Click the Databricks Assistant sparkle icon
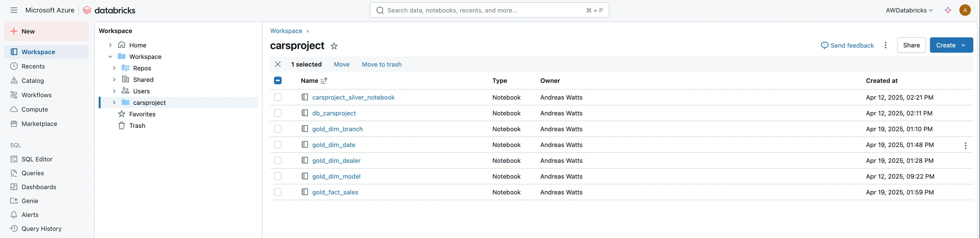980x238 pixels. tap(947, 10)
